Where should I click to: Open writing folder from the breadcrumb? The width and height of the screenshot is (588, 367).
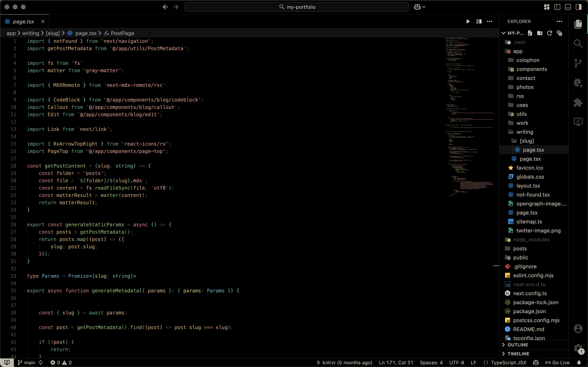pyautogui.click(x=30, y=33)
